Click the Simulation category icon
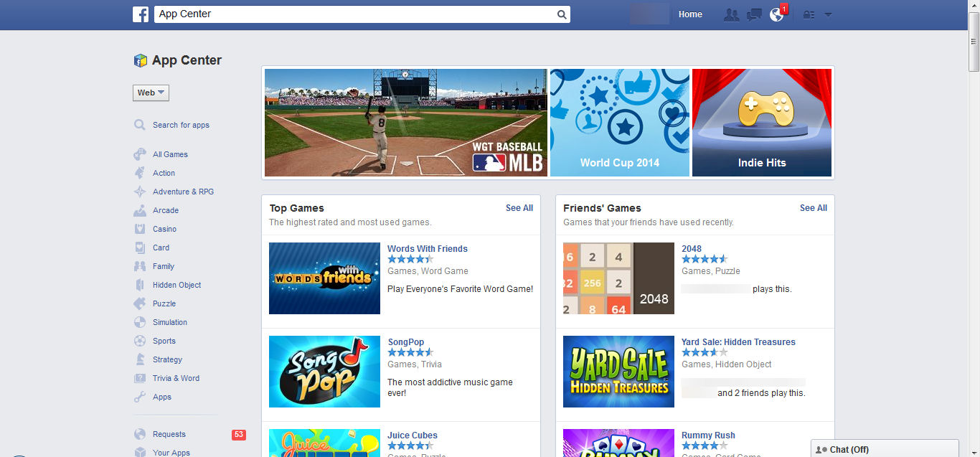Screen dimensions: 980x457 point(140,322)
